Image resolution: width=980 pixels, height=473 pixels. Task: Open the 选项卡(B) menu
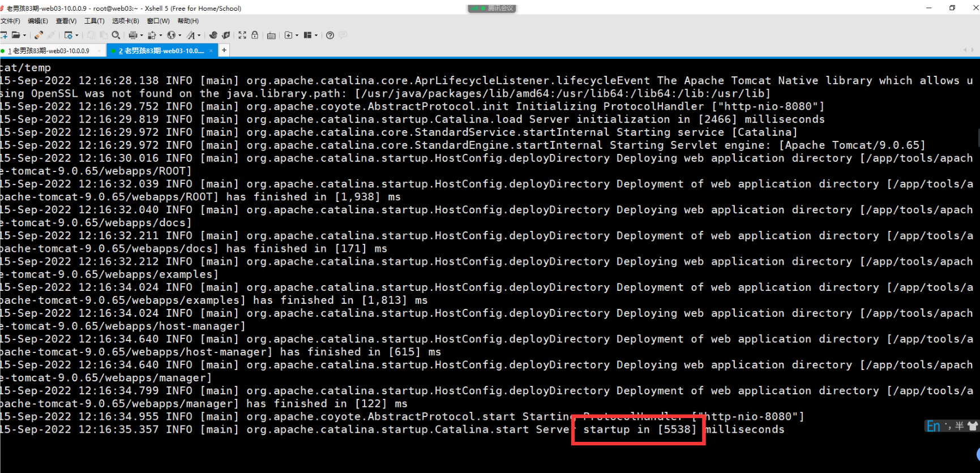[x=126, y=21]
